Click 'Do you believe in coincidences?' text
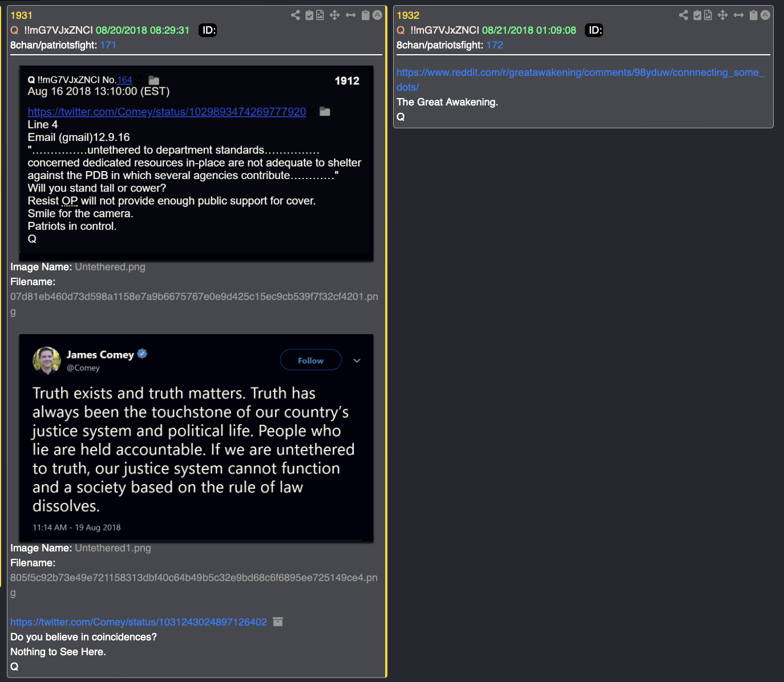 point(83,637)
